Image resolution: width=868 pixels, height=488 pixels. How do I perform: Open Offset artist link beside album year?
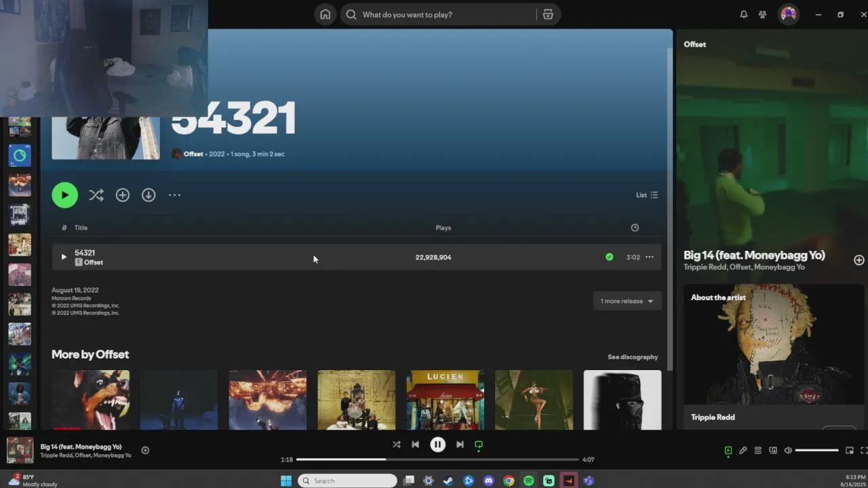click(x=193, y=154)
